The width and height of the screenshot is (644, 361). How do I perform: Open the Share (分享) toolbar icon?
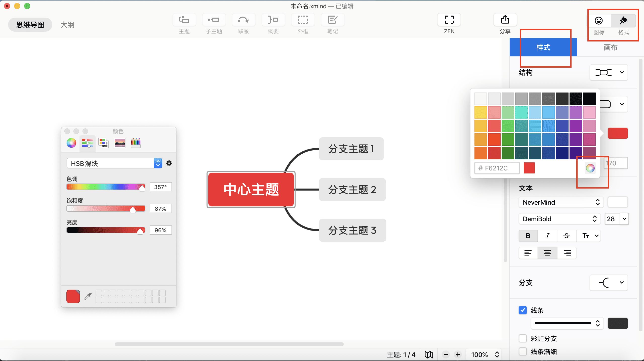click(505, 20)
